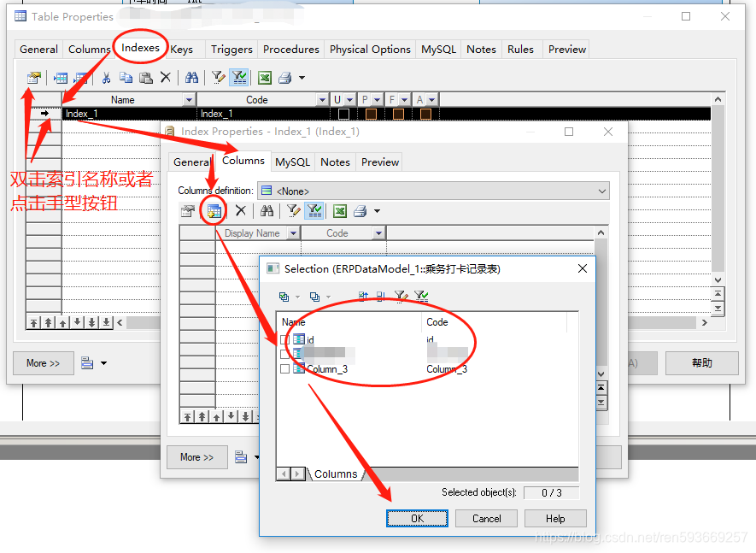
Task: Click the Cut scissors icon in Table Properties
Action: pyautogui.click(x=106, y=78)
